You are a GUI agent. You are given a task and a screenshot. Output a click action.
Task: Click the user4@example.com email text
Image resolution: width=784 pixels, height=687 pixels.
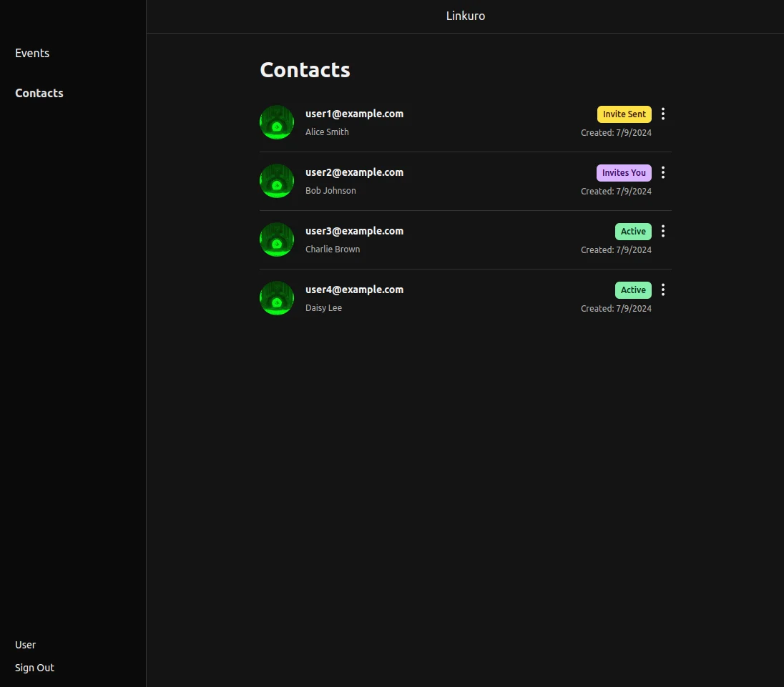[x=354, y=290]
